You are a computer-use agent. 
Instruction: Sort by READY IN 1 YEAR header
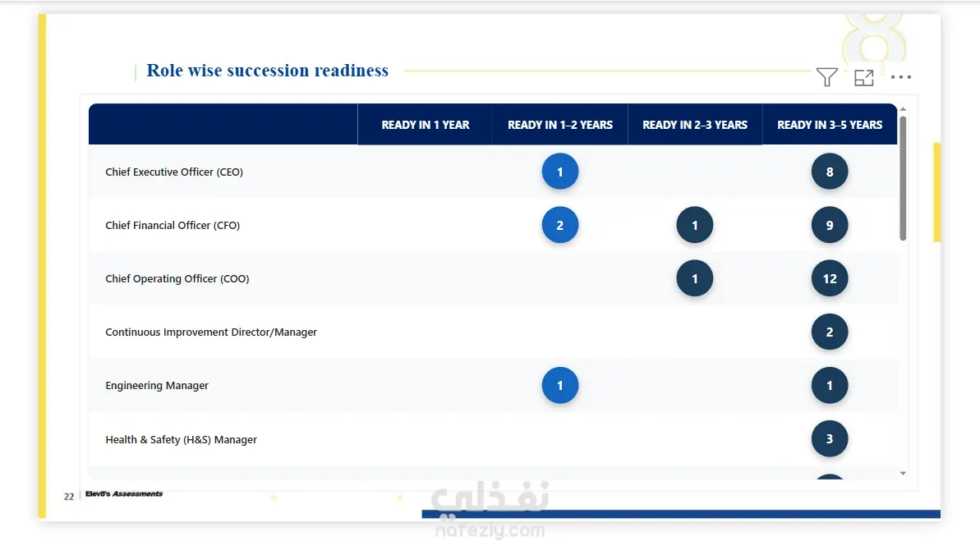[425, 125]
